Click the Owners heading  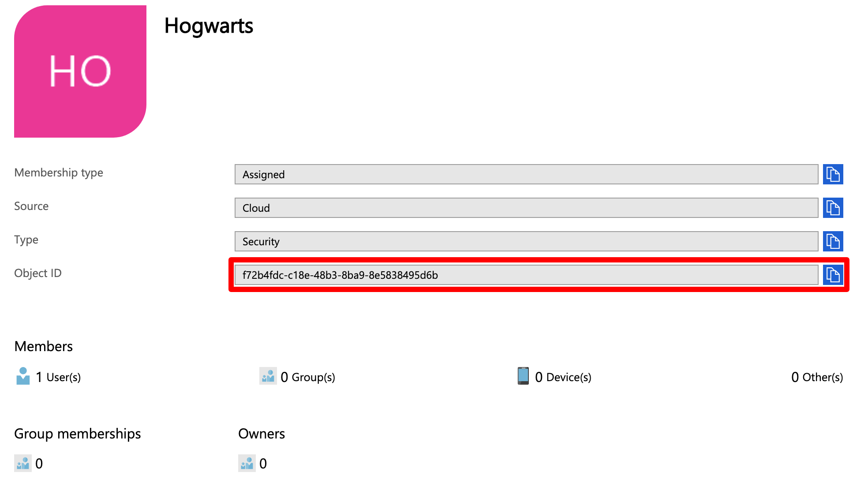tap(262, 434)
